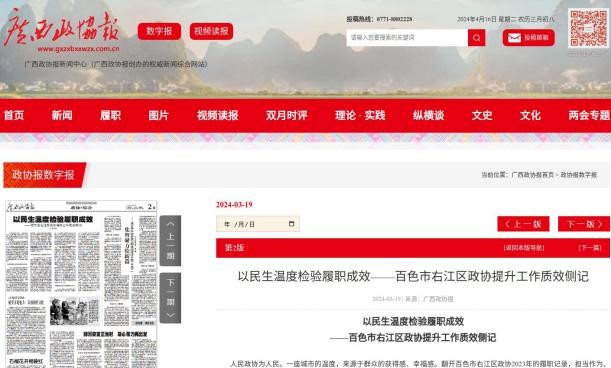
Task: Open 两会专题 in the navigation bar
Action: (x=589, y=115)
